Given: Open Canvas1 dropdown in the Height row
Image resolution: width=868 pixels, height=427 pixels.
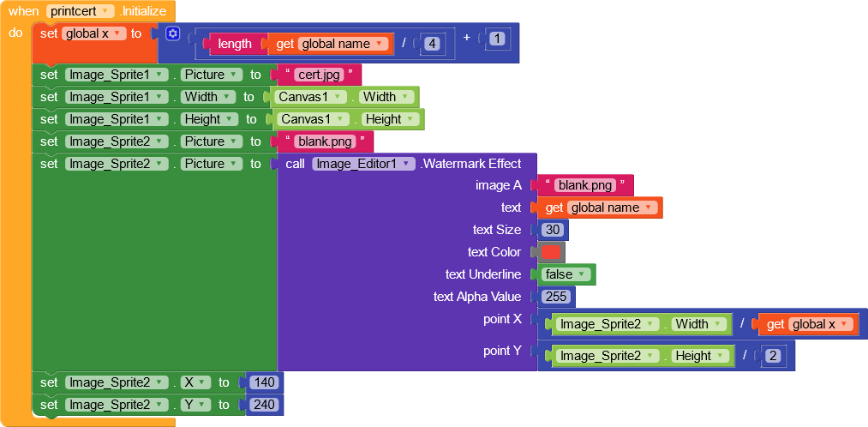Looking at the screenshot, I should (x=313, y=119).
